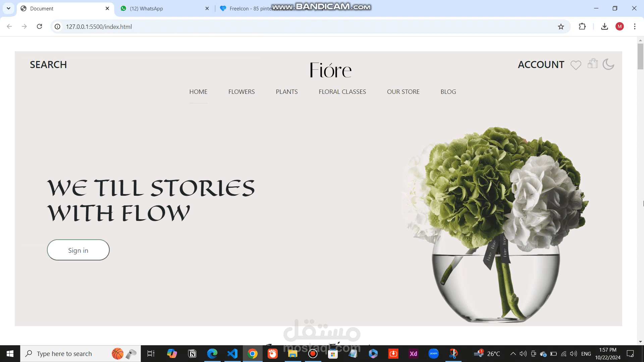Open the Chrome three-dot menu
Screen dimensions: 644x362
[x=635, y=26]
